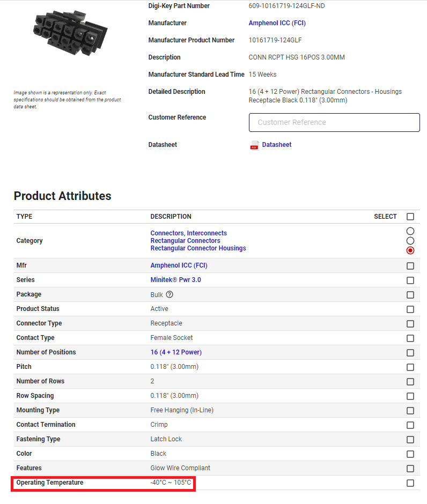Tick the Operating Temperature checkbox
The width and height of the screenshot is (427, 504).
[x=410, y=483]
